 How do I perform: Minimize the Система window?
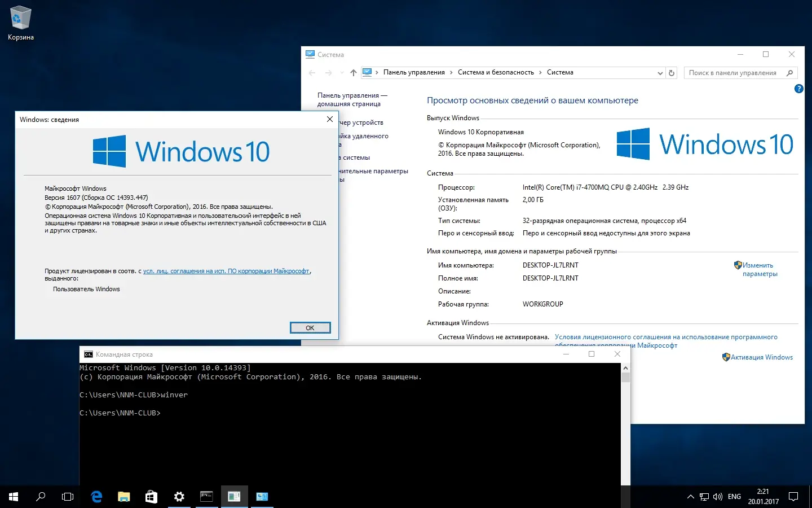pyautogui.click(x=740, y=54)
